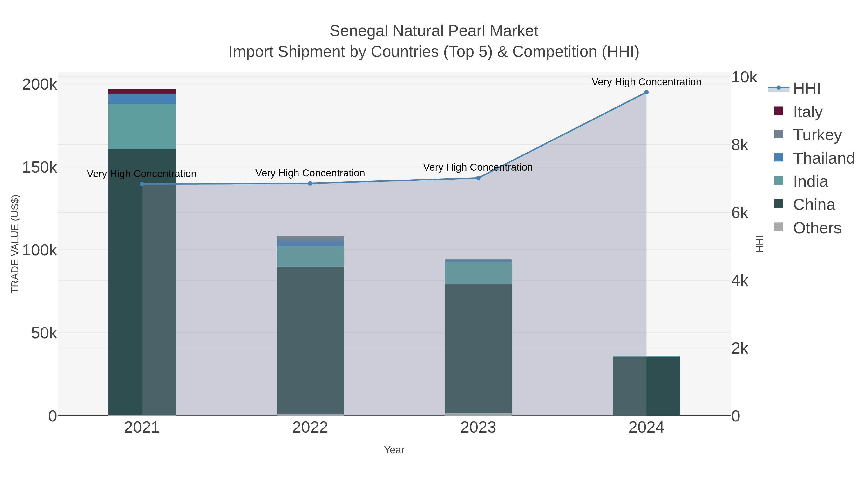
Task: Click the India teal legend swatch
Action: pos(779,180)
